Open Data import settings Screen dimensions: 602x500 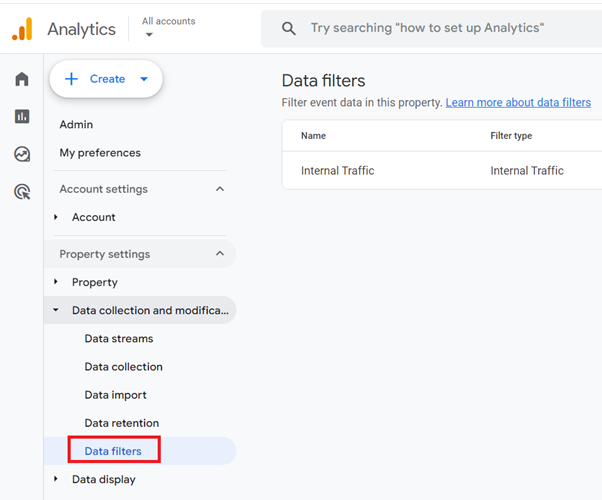click(x=115, y=395)
